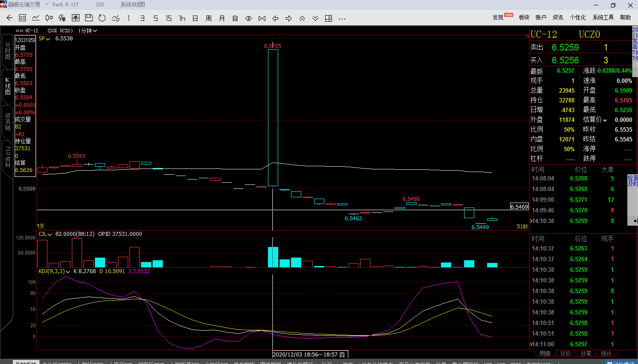Image resolution: width=638 pixels, height=364 pixels.
Task: Click the save floppy disk icon
Action: (x=89, y=18)
